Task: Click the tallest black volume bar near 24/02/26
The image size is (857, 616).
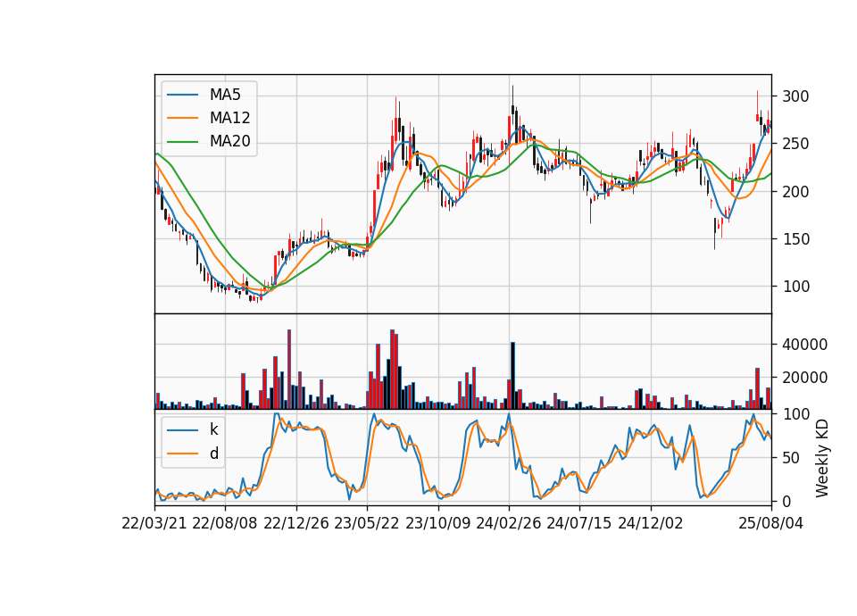Action: click(x=512, y=376)
